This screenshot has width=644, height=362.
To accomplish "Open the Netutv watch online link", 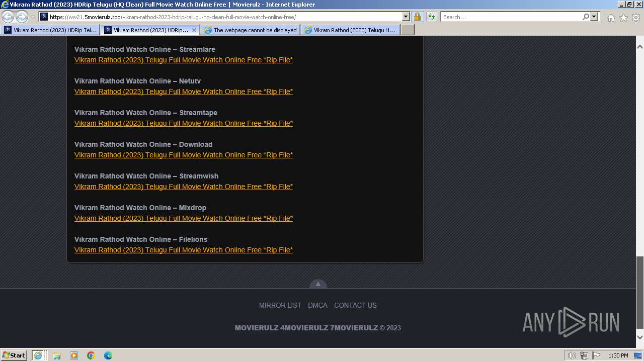I will click(184, 92).
